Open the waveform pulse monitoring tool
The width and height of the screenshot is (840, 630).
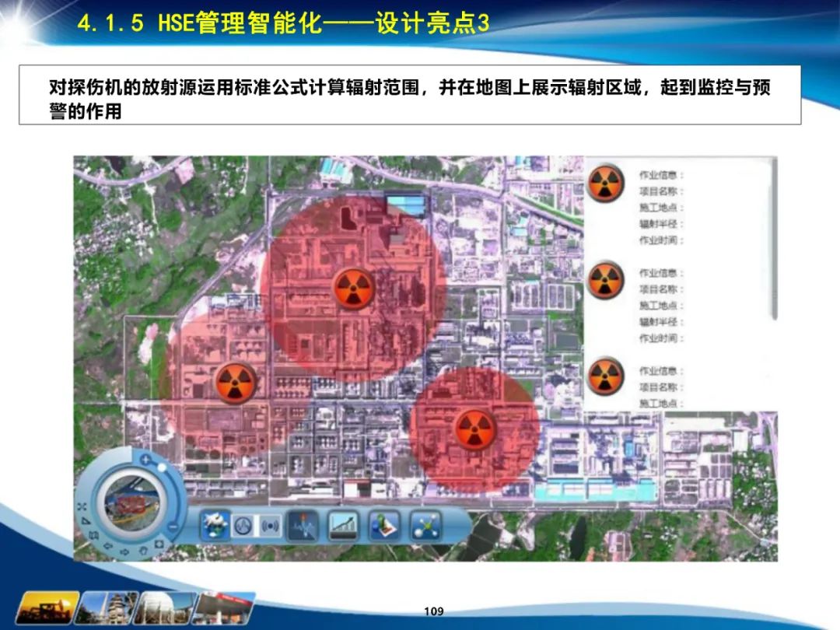[303, 525]
